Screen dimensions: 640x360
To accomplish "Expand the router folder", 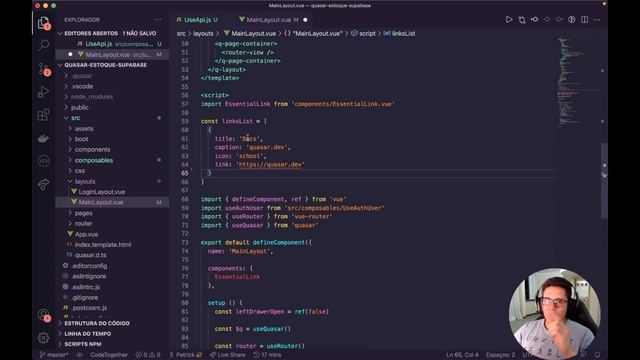I will [x=112, y=224].
